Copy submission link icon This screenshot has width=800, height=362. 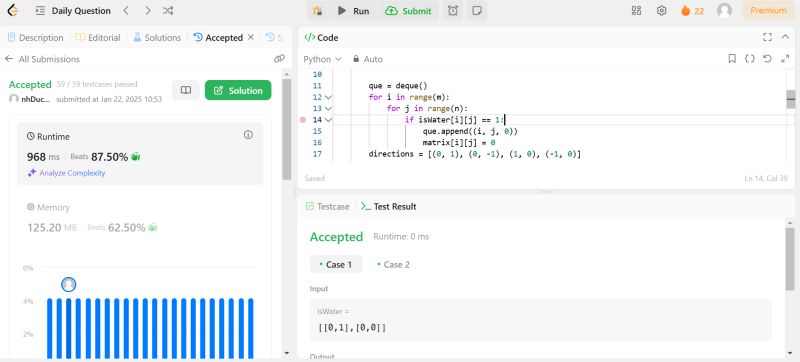point(279,59)
